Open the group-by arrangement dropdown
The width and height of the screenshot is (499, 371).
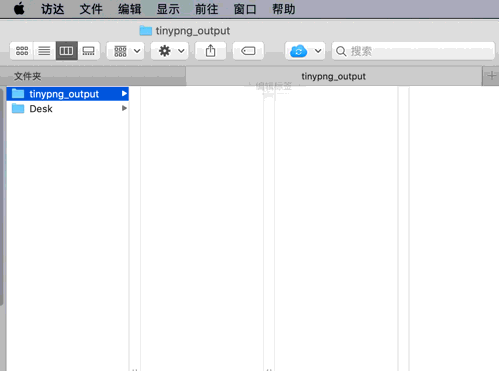coord(125,51)
